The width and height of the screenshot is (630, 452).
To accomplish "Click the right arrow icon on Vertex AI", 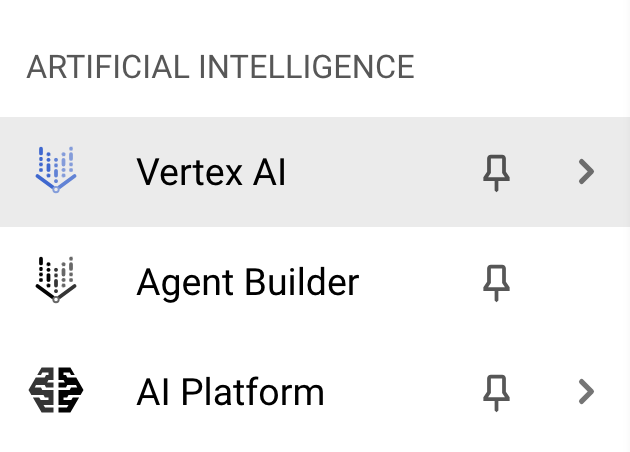I will (x=587, y=172).
